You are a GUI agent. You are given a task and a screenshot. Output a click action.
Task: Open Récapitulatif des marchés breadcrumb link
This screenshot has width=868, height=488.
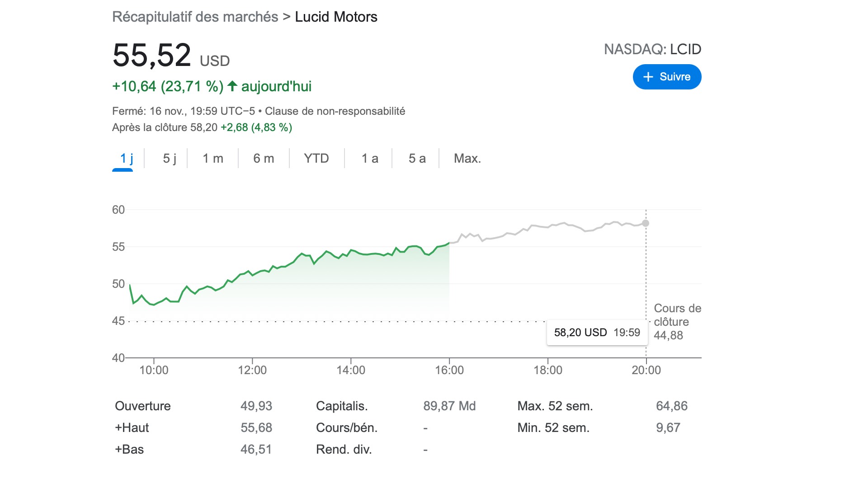click(195, 17)
